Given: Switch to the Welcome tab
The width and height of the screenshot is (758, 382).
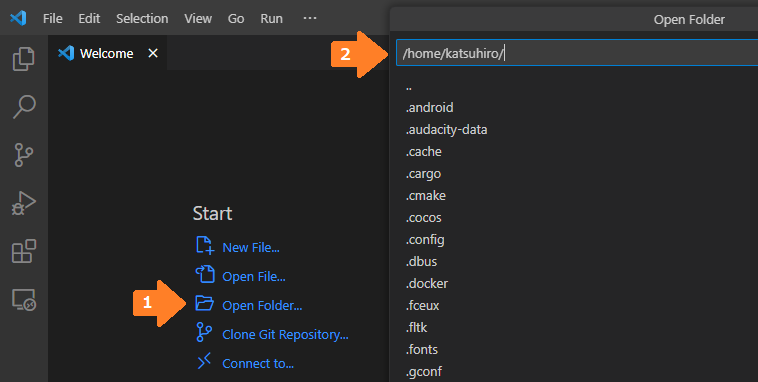Looking at the screenshot, I should click(106, 53).
